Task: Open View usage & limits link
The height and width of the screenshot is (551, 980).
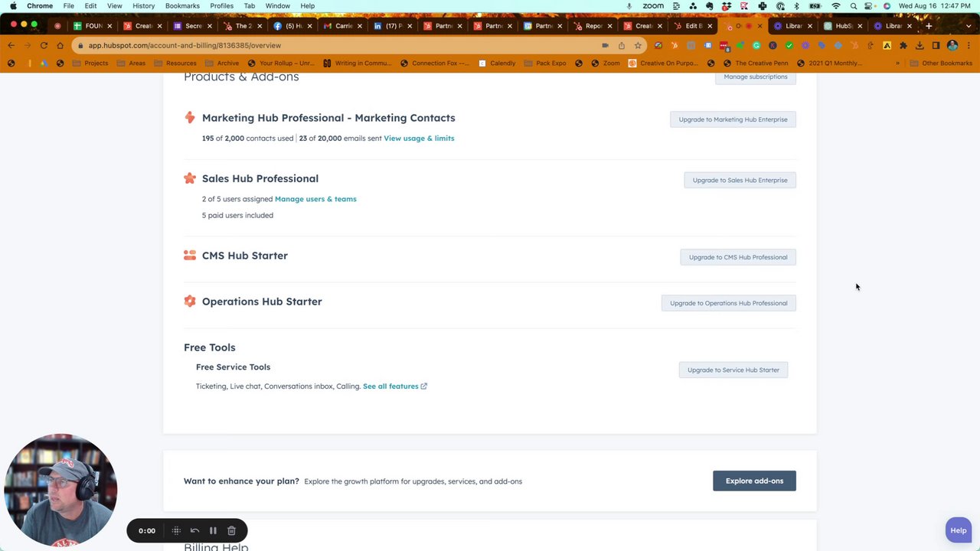Action: (x=419, y=139)
